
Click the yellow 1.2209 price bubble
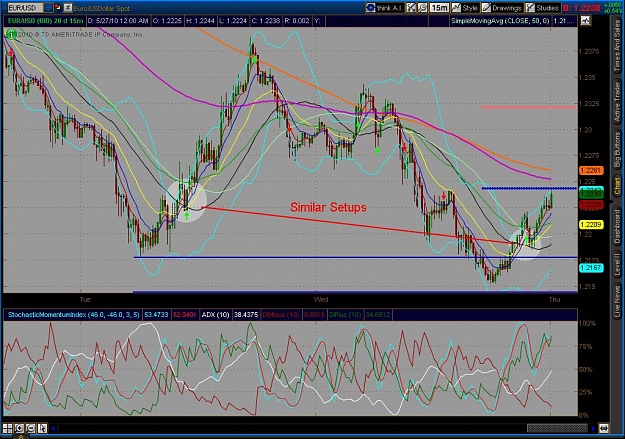[591, 224]
